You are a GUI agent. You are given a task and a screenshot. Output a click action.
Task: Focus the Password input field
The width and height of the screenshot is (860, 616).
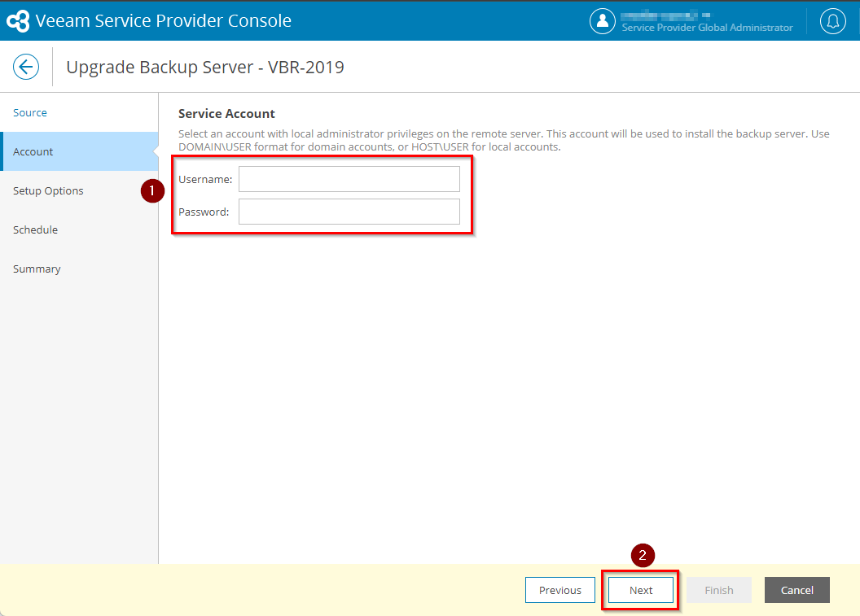pos(349,212)
